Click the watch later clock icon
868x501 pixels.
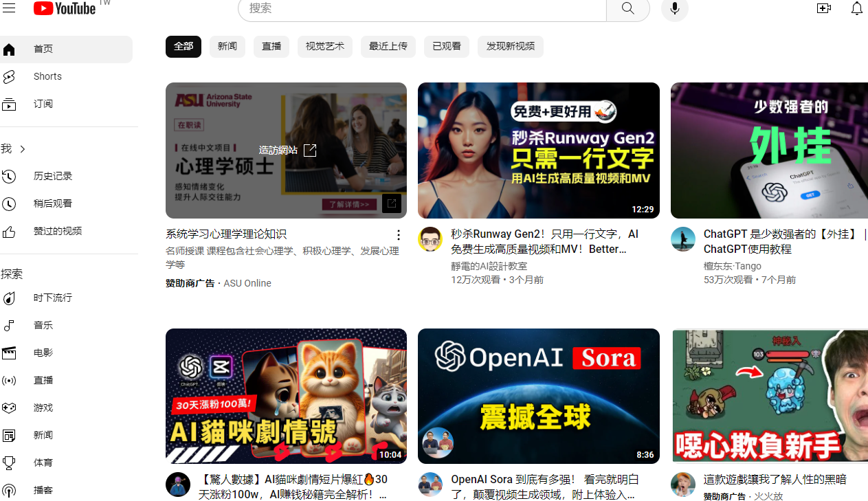pos(9,204)
